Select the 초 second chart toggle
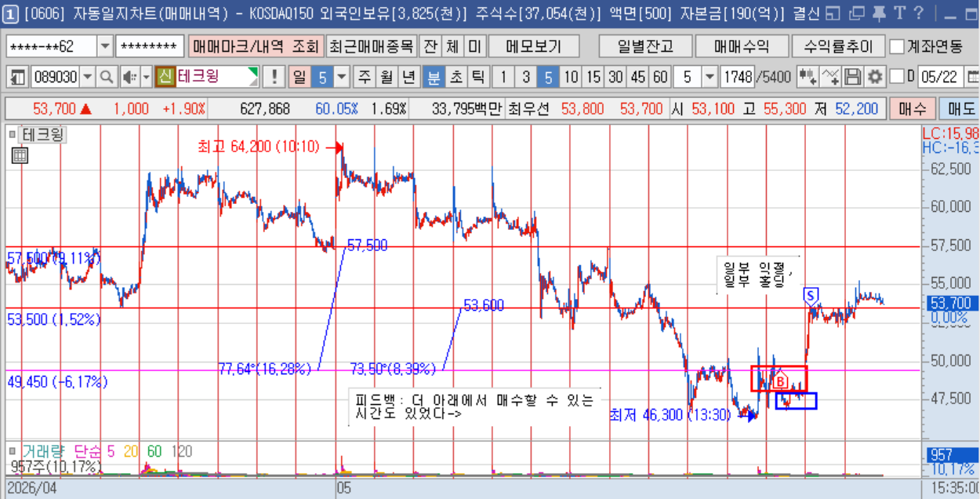Image resolution: width=980 pixels, height=499 pixels. pos(456,77)
